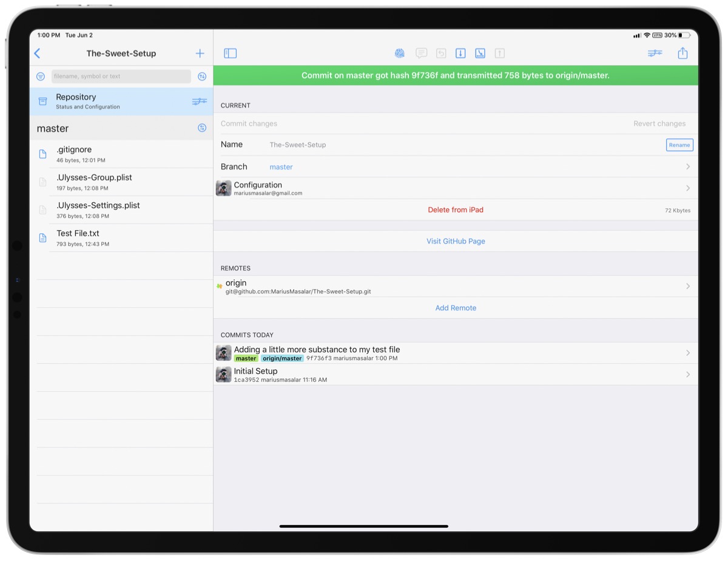Add a new file with the plus icon

[200, 53]
